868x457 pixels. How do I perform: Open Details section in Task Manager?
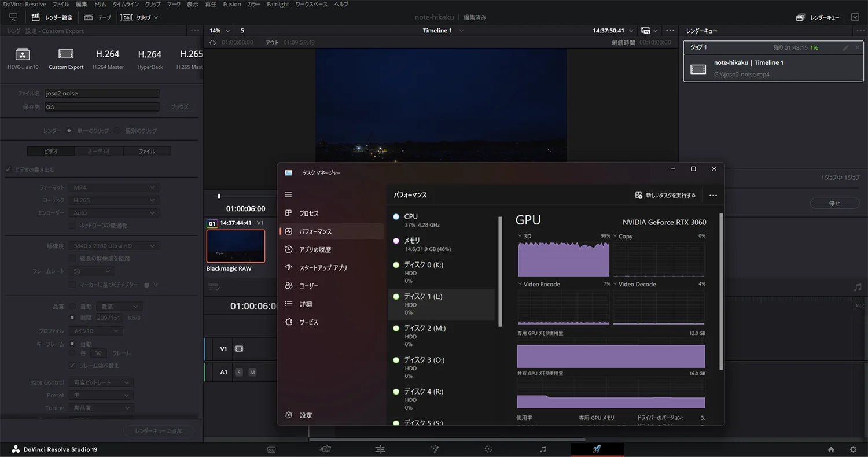332,304
